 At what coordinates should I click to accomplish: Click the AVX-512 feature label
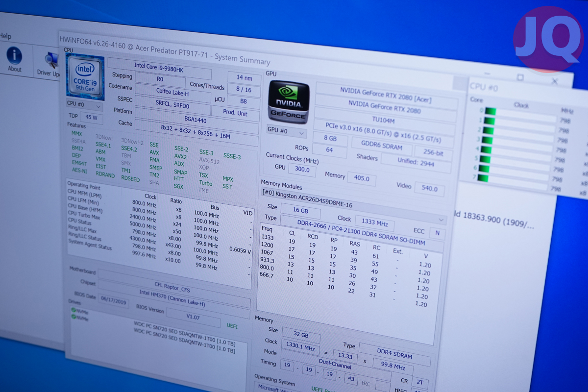209,160
